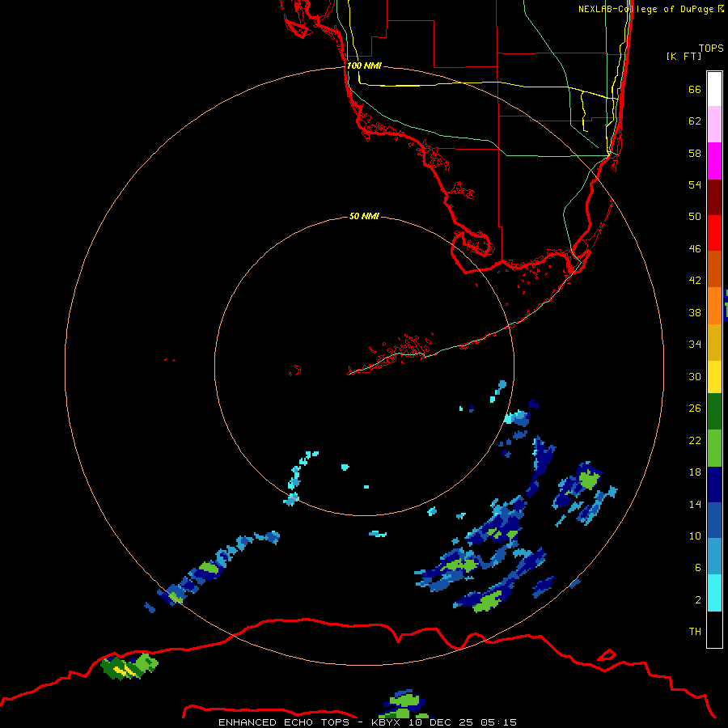
Task: Click the "ENHANCED ECHO TOPS" product title
Action: [284, 722]
